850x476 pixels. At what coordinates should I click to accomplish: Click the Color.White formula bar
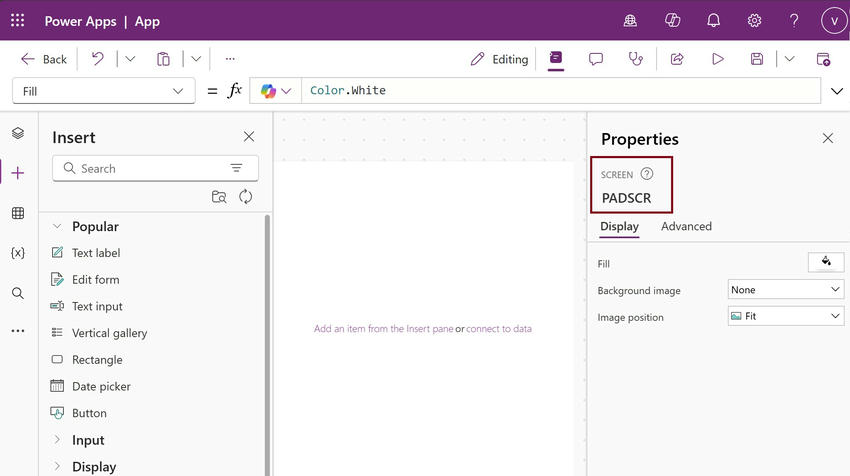[561, 91]
